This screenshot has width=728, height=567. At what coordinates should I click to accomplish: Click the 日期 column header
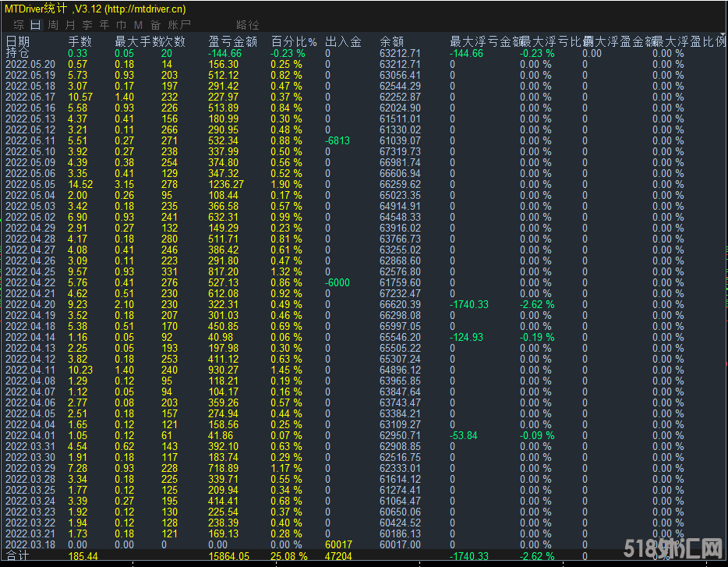18,42
